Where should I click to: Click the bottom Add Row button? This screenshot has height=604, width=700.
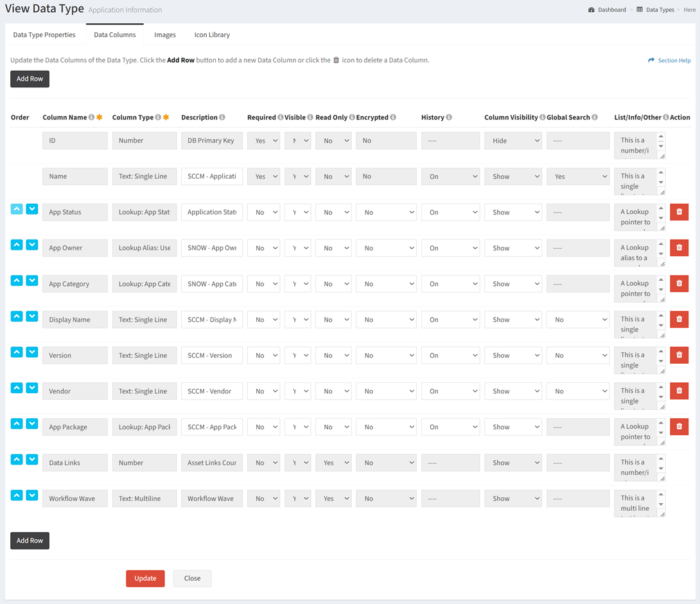point(30,540)
